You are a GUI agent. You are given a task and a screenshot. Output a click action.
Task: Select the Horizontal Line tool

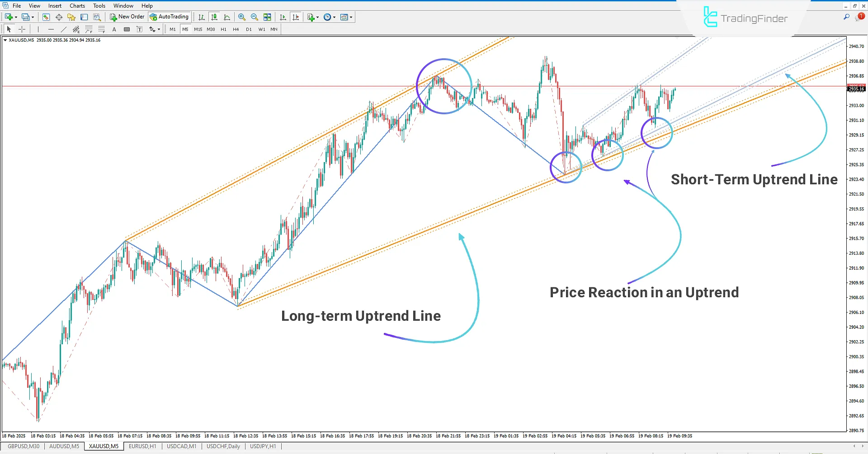(x=51, y=29)
